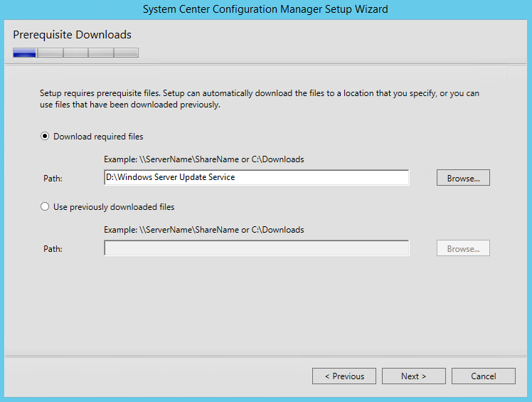Click the Prerequisite Downloads heading
This screenshot has height=402, width=532.
click(72, 35)
